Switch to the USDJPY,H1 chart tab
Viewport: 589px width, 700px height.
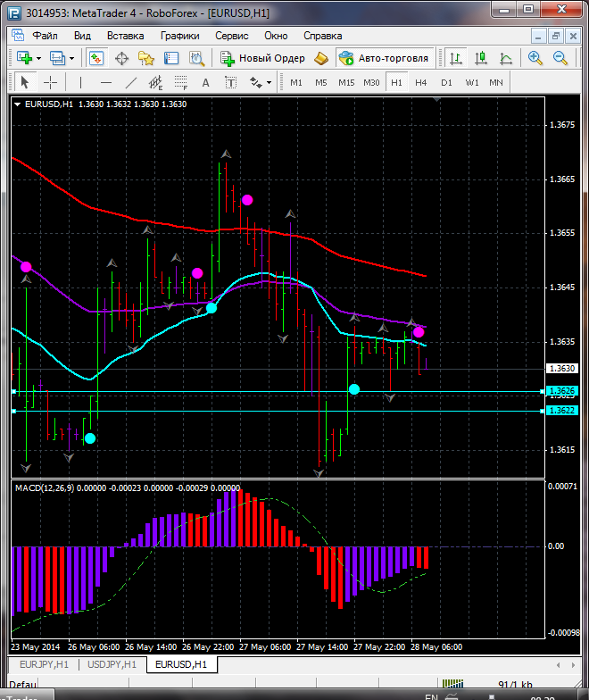coord(112,664)
